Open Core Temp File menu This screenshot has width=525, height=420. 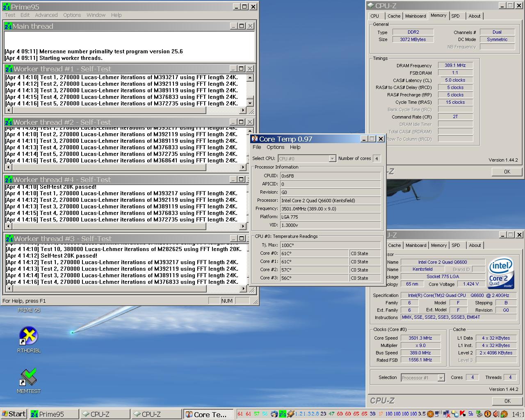(257, 147)
